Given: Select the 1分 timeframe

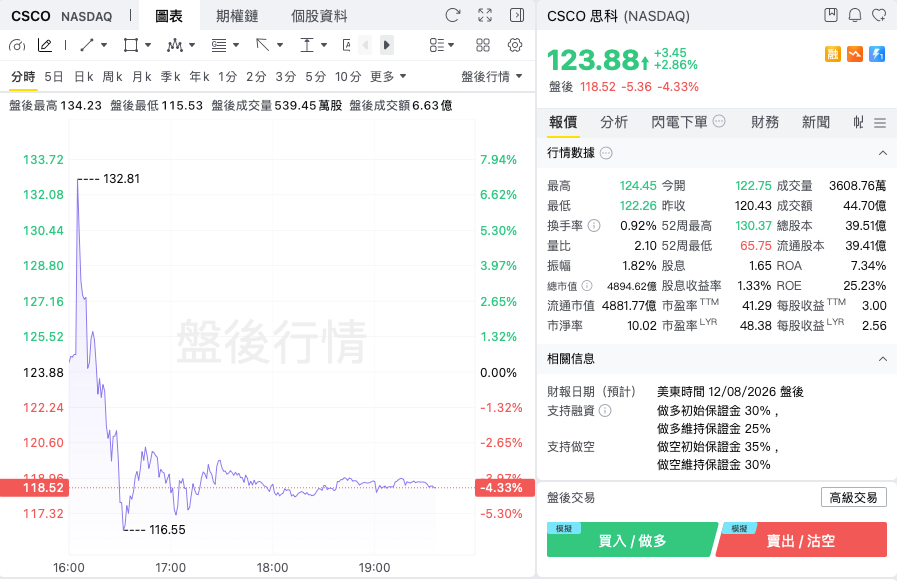Looking at the screenshot, I should point(228,77).
